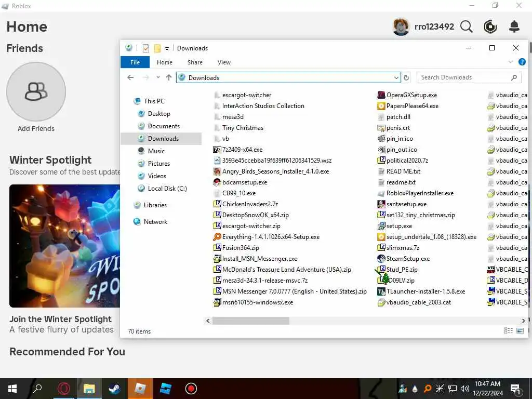The height and width of the screenshot is (399, 532).
Task: Open Steam from the taskbar
Action: pos(114,389)
